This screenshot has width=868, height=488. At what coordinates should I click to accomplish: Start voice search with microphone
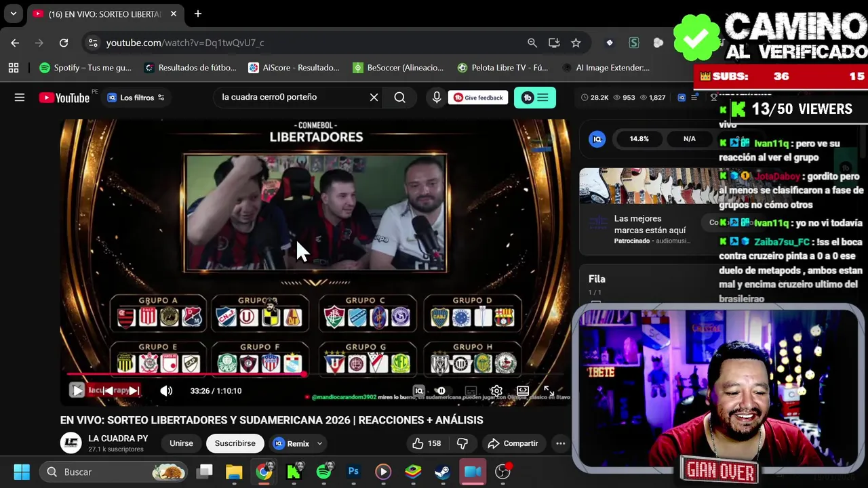coord(437,98)
